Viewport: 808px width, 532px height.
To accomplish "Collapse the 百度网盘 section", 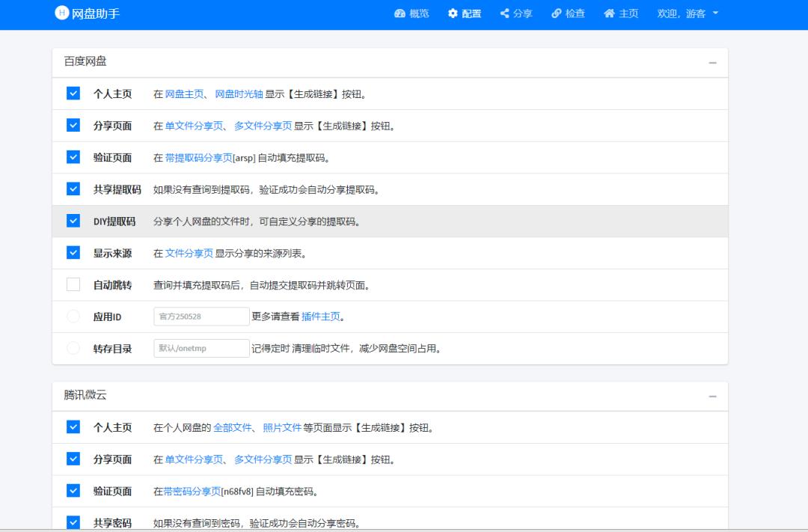I will pos(711,63).
